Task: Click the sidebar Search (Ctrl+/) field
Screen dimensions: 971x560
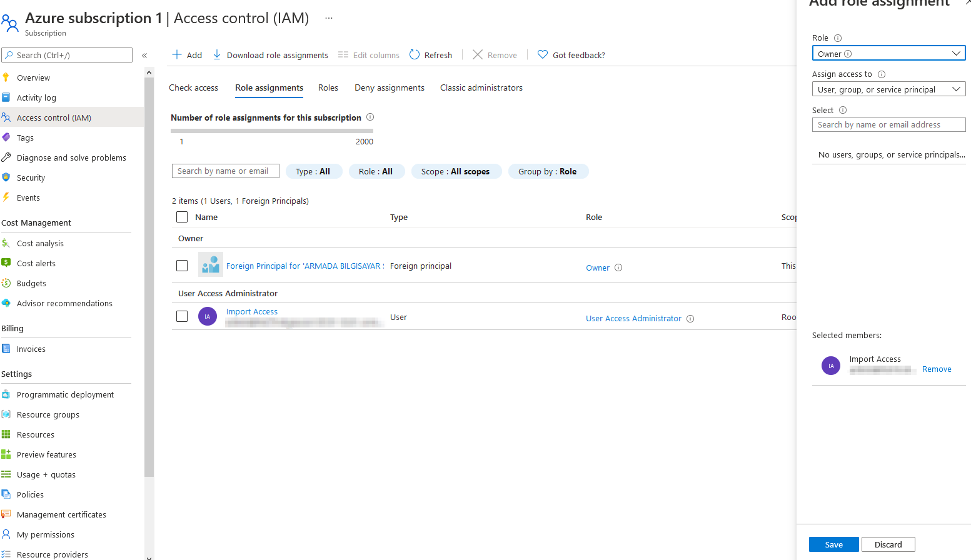Action: pyautogui.click(x=67, y=55)
